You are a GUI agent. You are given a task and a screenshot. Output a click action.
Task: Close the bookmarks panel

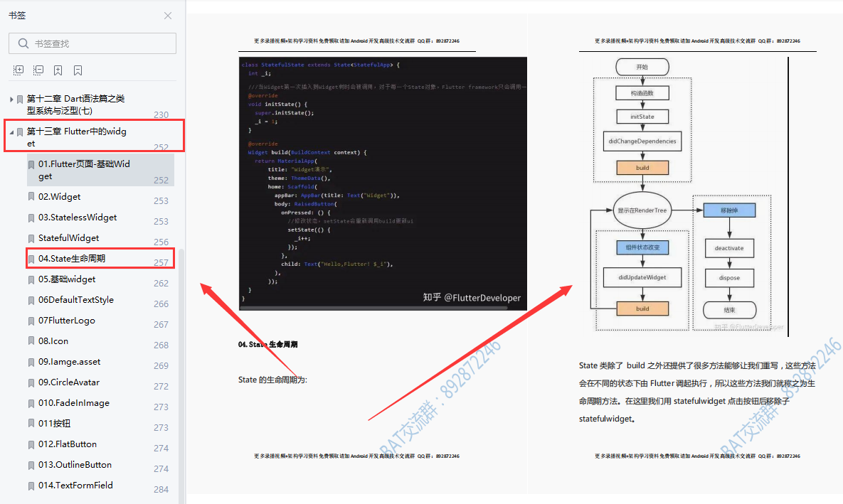click(x=168, y=16)
